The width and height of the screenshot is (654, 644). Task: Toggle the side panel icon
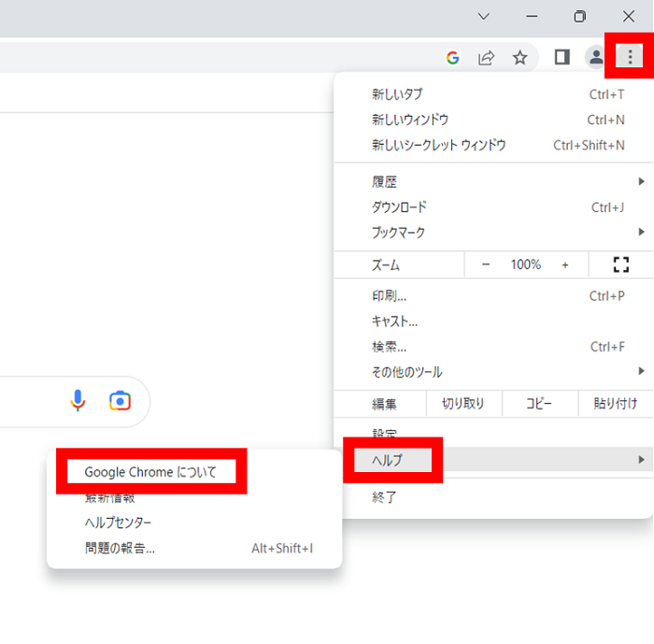[x=562, y=57]
